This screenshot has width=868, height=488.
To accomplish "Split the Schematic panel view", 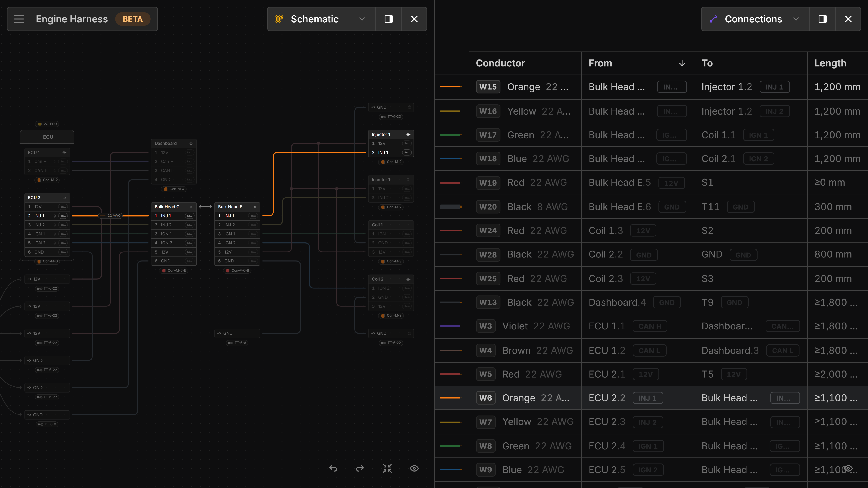I will (388, 19).
